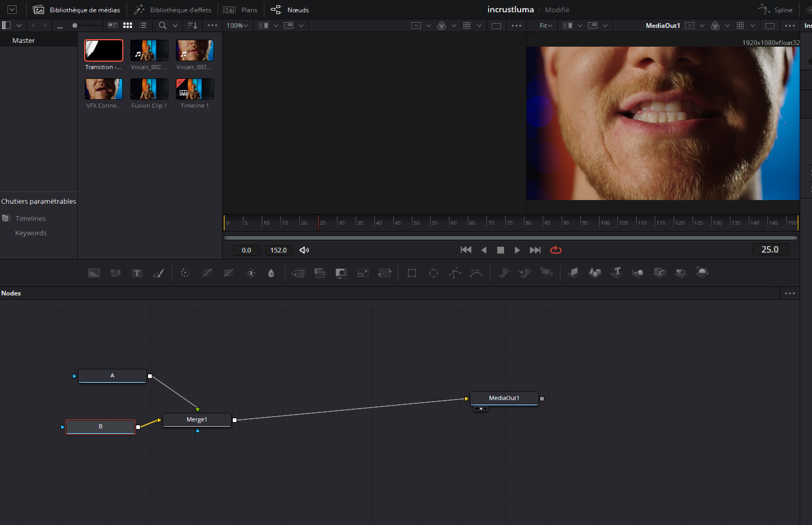The width and height of the screenshot is (812, 525).
Task: Select the Paint tool in the toolbar
Action: (x=158, y=273)
